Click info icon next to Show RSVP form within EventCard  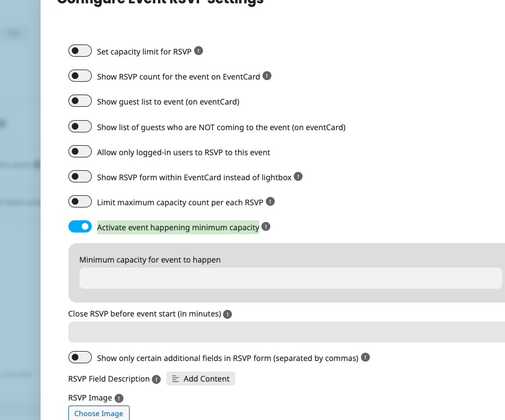click(x=298, y=177)
